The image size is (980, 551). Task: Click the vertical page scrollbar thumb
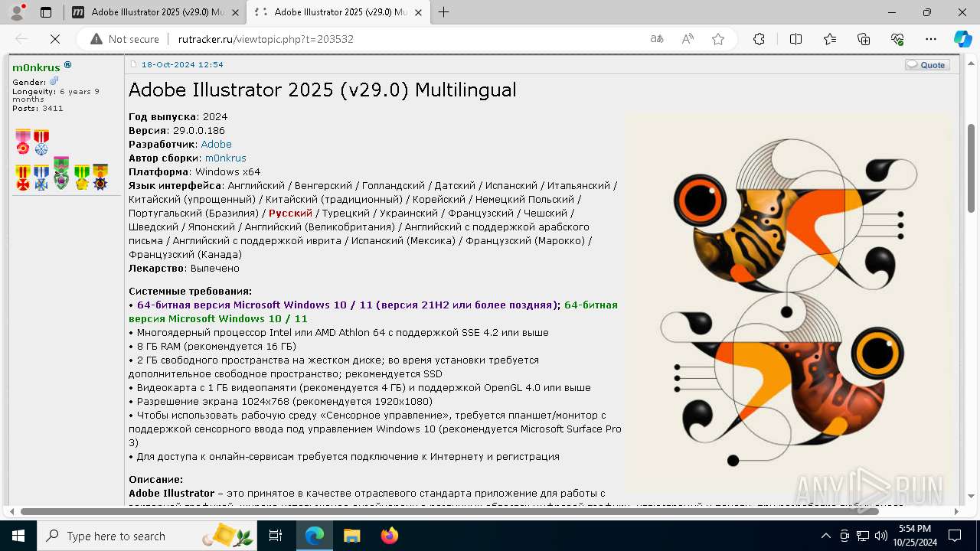[x=972, y=168]
